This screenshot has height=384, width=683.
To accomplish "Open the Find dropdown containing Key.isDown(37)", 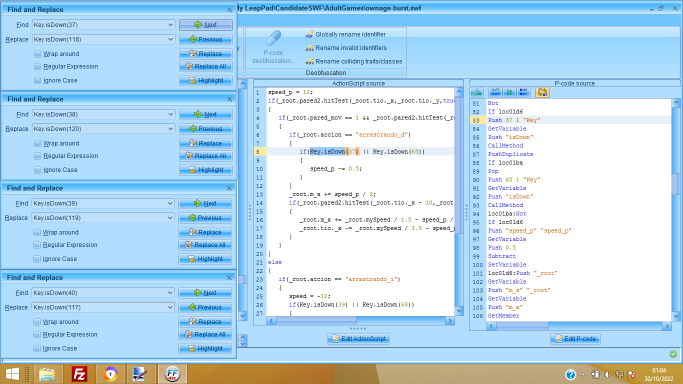I will 170,25.
